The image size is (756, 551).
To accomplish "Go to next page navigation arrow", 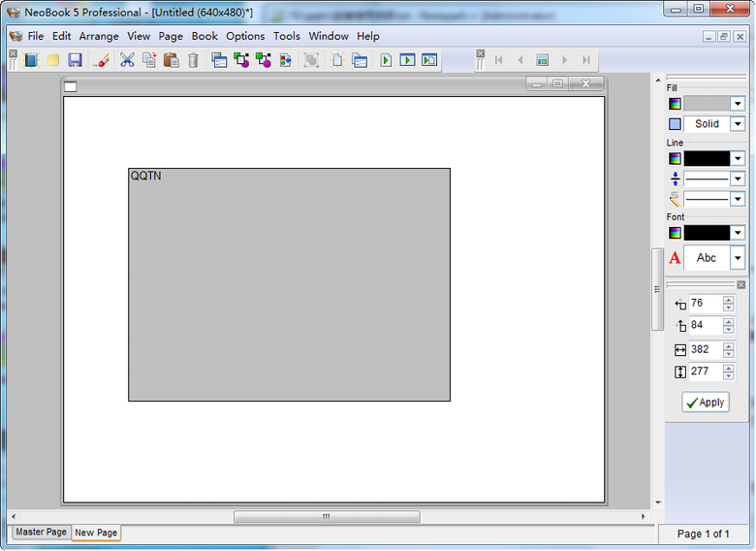I will [565, 60].
